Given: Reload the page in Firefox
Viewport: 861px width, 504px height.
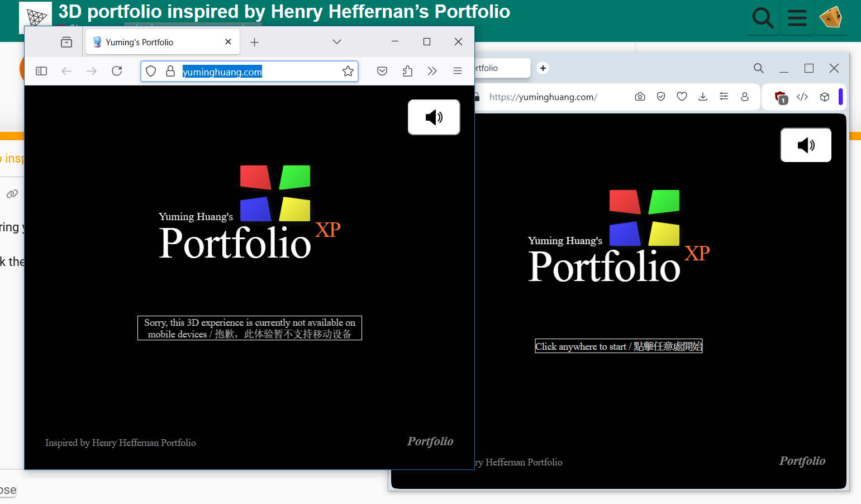Looking at the screenshot, I should [x=117, y=71].
